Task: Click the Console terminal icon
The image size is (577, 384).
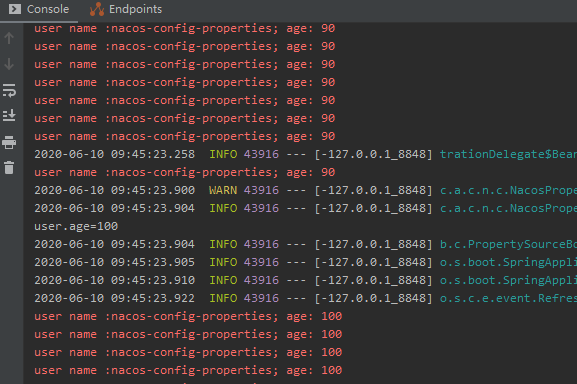Action: click(x=15, y=9)
